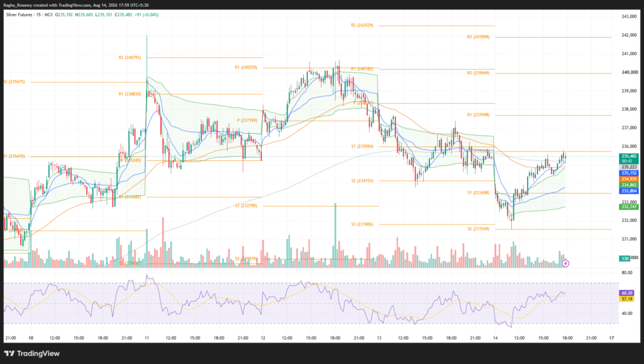644x364 pixels.
Task: Click the 231,000 price axis label
Action: tap(629, 240)
